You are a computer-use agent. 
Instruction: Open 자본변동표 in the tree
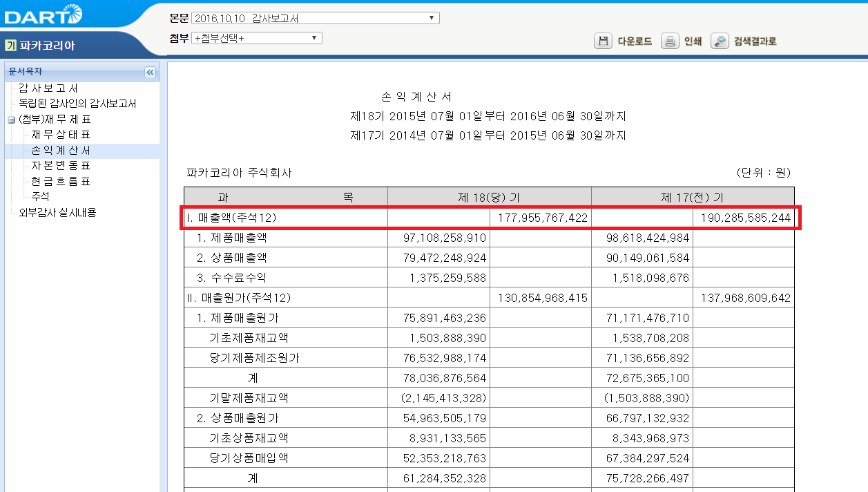click(61, 166)
